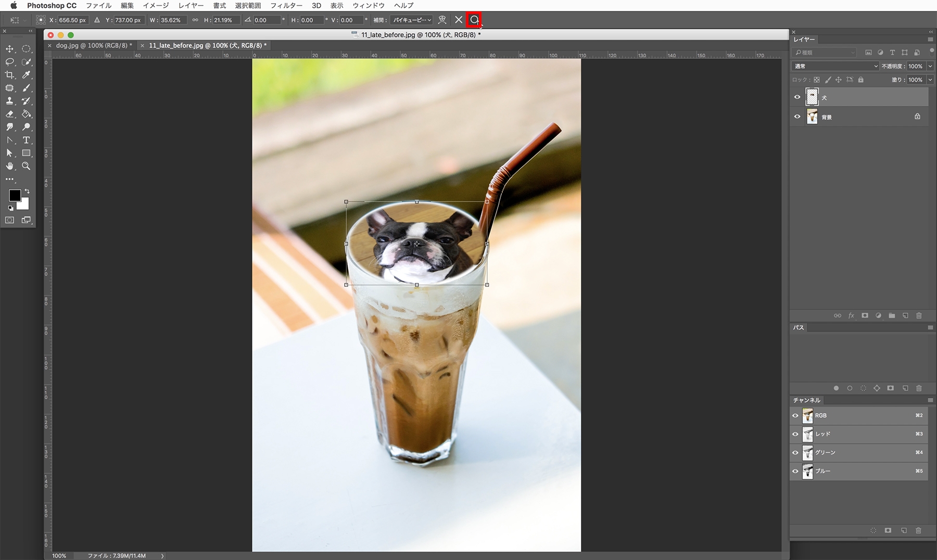The image size is (937, 560).
Task: Toggle maintain aspect ratio link
Action: click(x=195, y=20)
